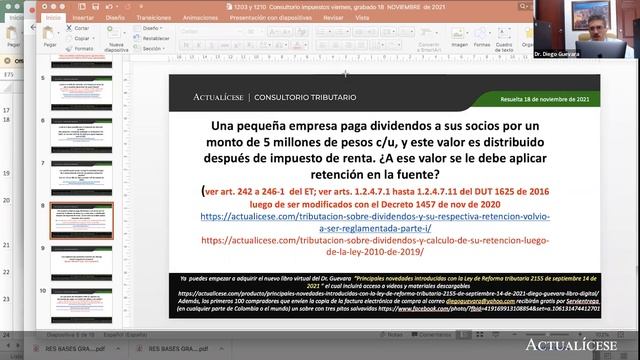Click the Restablecer slide button
Screen dimensions: 640x360
[152, 38]
